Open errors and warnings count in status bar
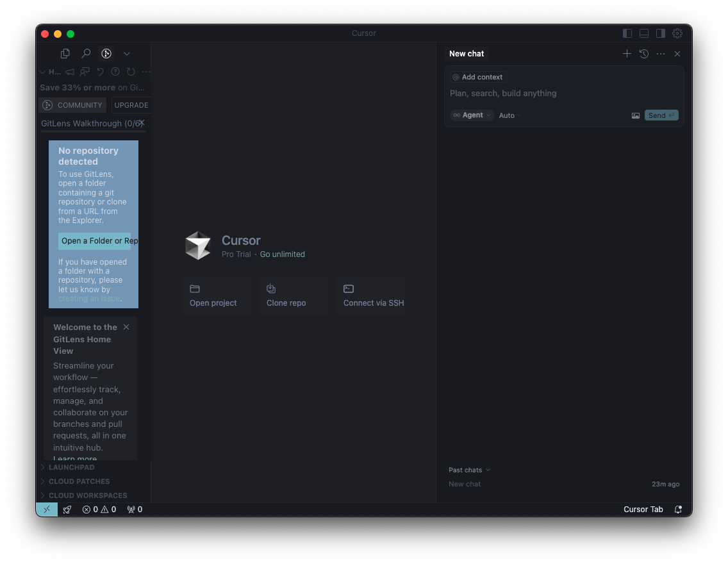728x564 pixels. pyautogui.click(x=99, y=510)
